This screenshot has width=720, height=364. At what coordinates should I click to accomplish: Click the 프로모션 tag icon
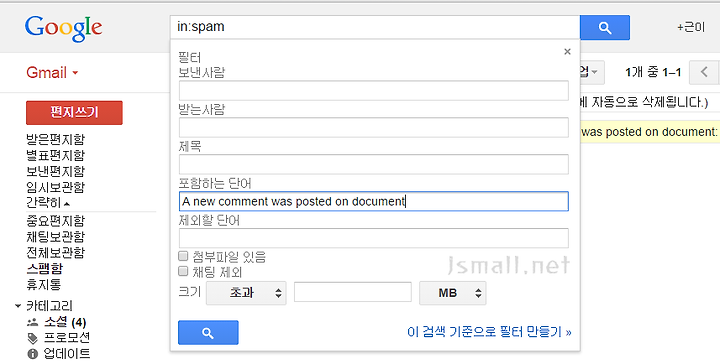point(33,338)
